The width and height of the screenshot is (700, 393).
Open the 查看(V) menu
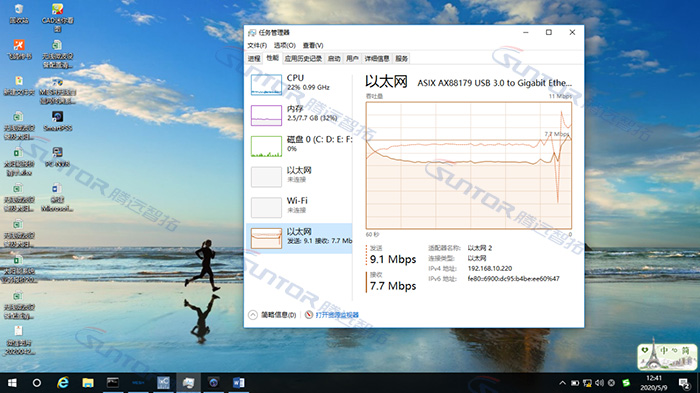click(x=313, y=46)
